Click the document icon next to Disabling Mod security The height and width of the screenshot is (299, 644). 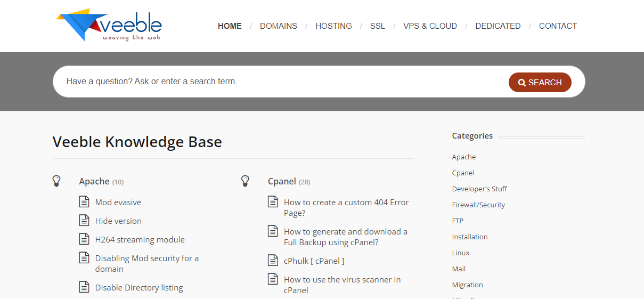[84, 258]
